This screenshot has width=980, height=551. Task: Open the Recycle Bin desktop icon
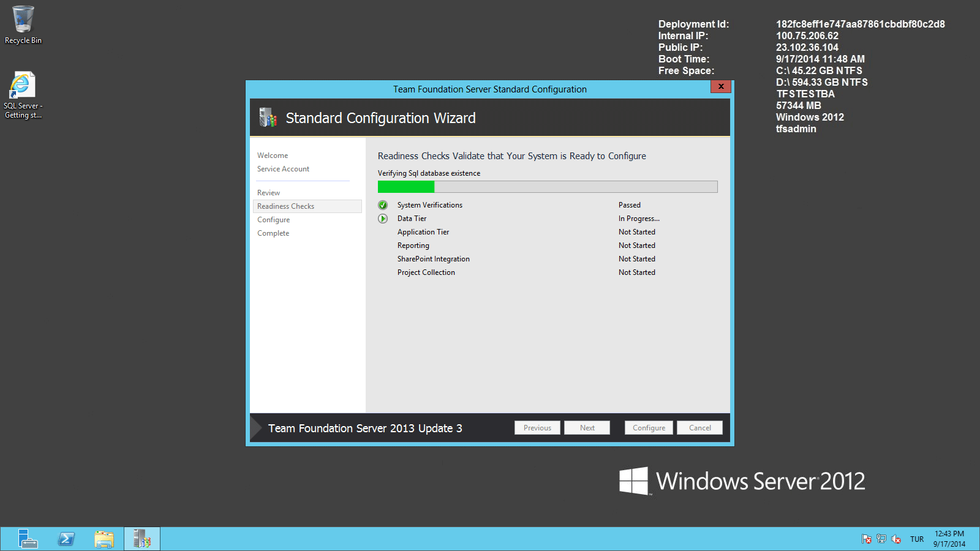click(23, 24)
